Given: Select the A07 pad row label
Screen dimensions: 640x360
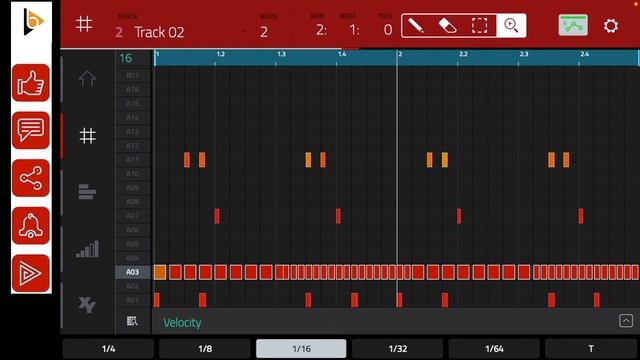Looking at the screenshot, I should [x=133, y=216].
